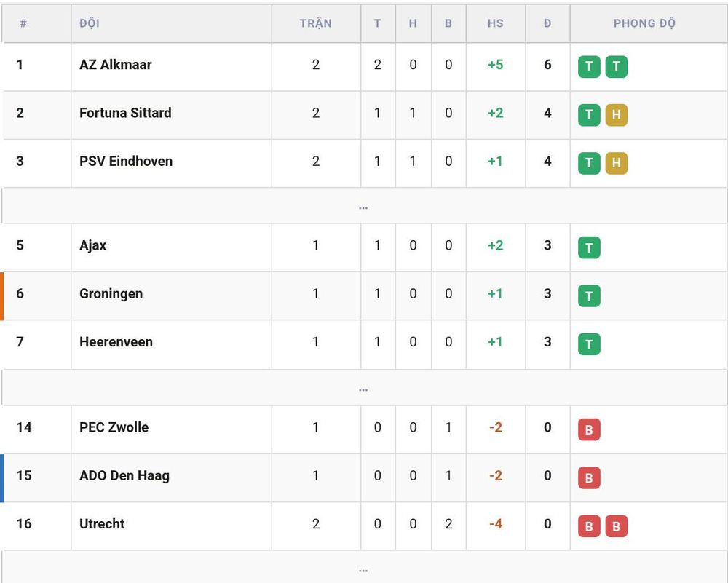Click AZ Alkmaar's second green T badge

(x=616, y=66)
